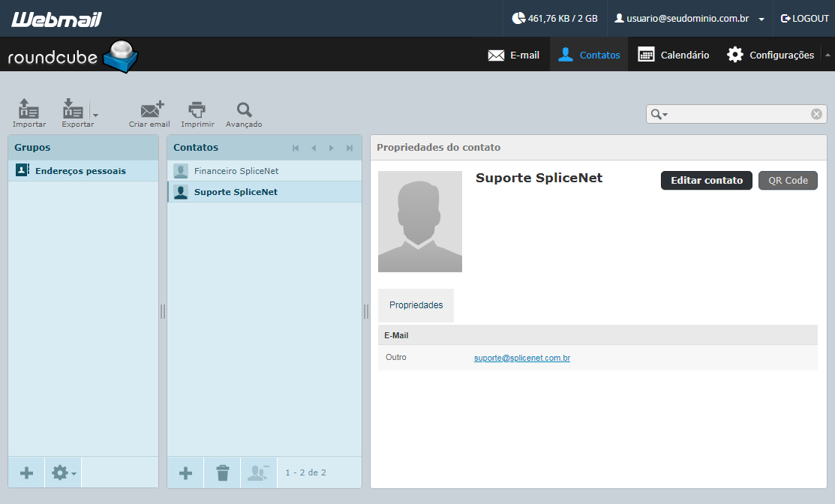Click the Editar contato button
Viewport: 835px width, 504px height.
coord(706,181)
